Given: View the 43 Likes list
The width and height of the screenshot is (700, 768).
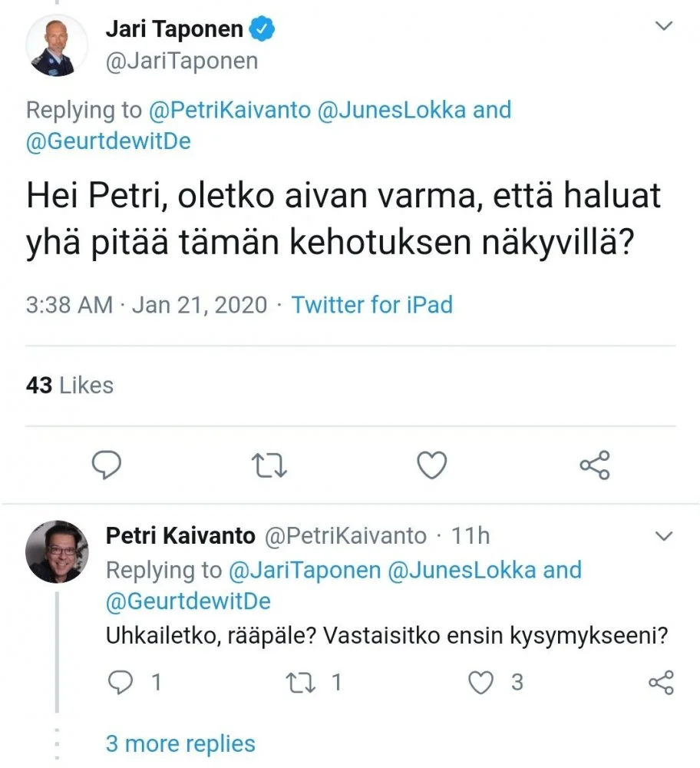Looking at the screenshot, I should 70,385.
